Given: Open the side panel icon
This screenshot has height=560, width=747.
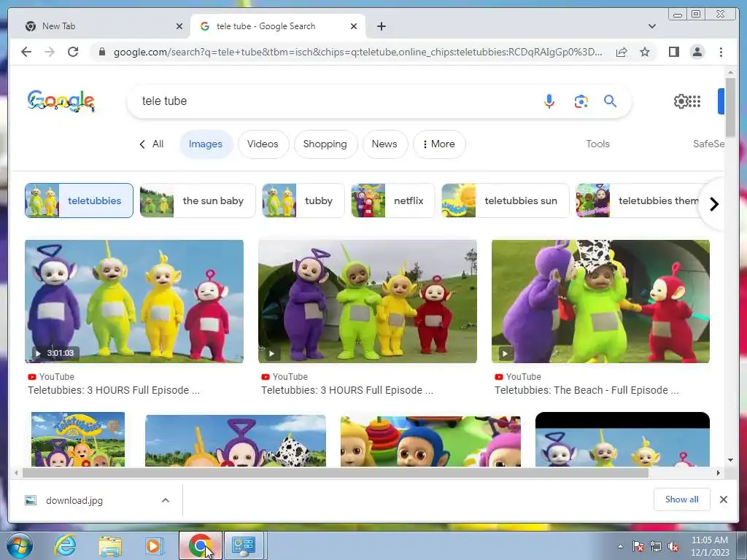Looking at the screenshot, I should click(x=673, y=52).
